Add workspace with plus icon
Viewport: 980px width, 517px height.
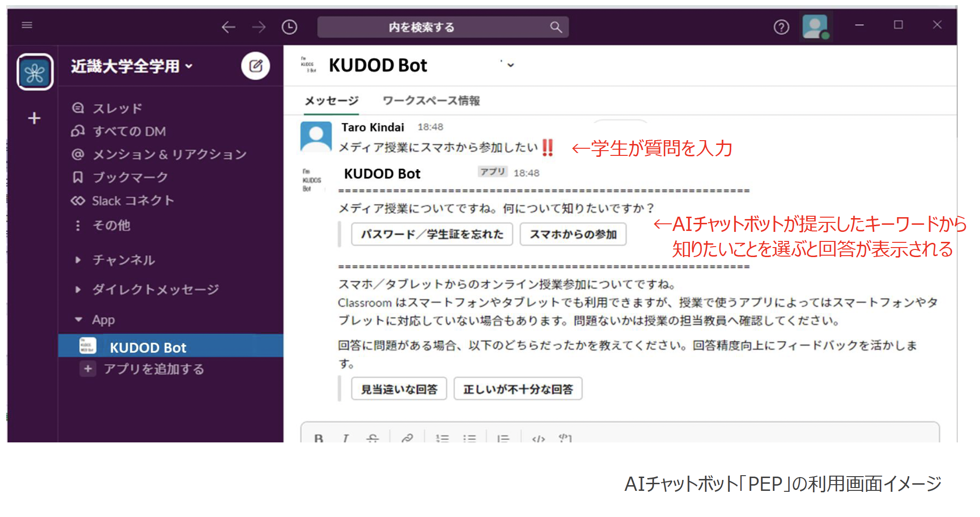pyautogui.click(x=34, y=118)
